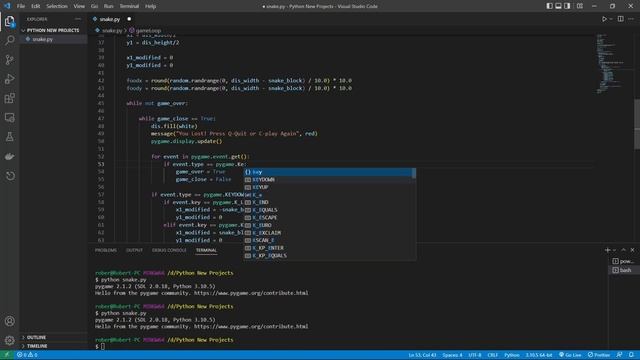Select the pow... terminal entry

pyautogui.click(x=623, y=261)
